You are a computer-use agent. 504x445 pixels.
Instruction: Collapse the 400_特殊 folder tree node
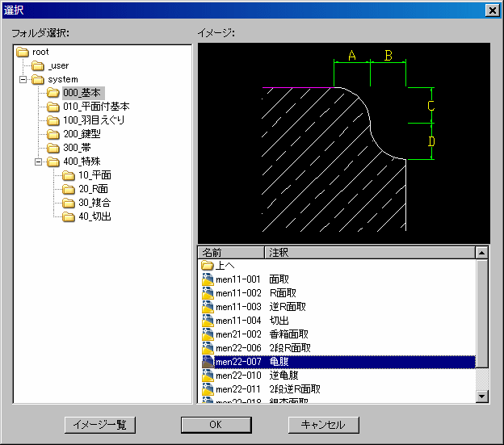click(x=38, y=162)
